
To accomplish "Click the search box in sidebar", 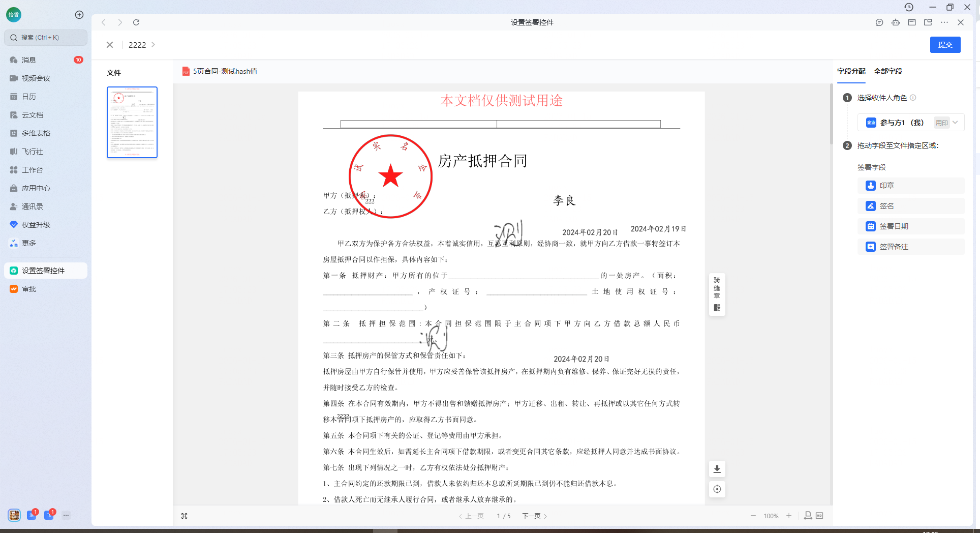I will click(46, 38).
